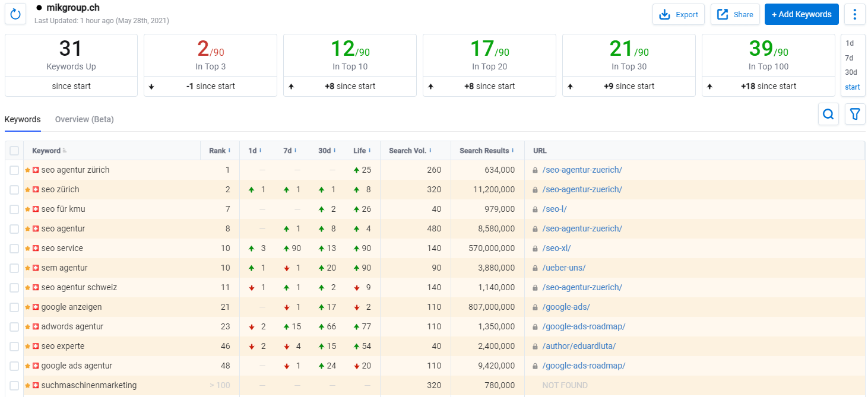Click the refresh rankings icon button
Screen dimensions: 868x397
point(15,14)
